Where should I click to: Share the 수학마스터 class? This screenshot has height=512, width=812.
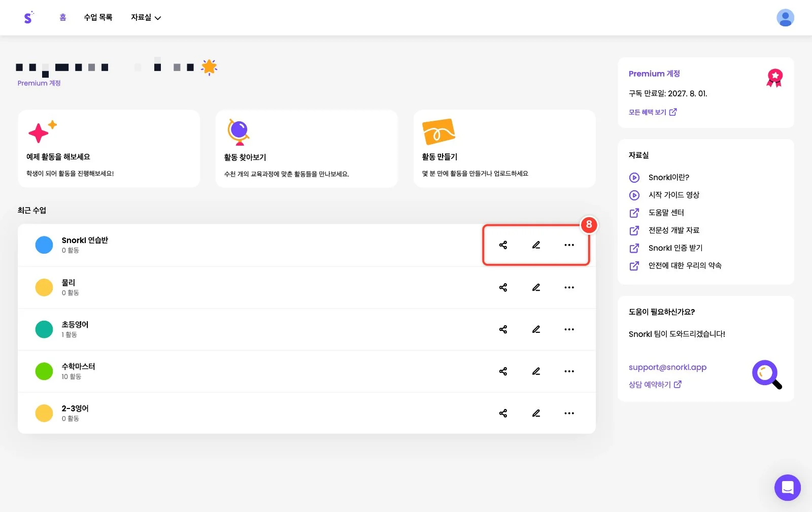click(503, 371)
